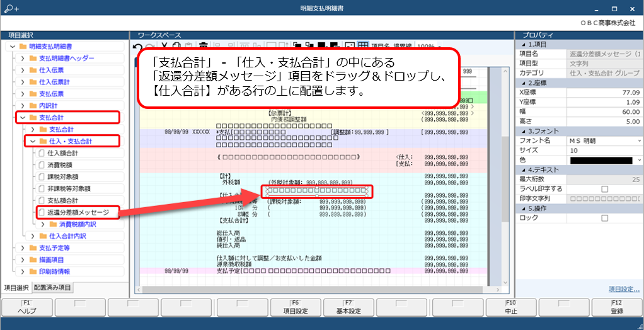The image size is (644, 330).
Task: Click the Copy icon in workspace toolbar
Action: coord(176,46)
